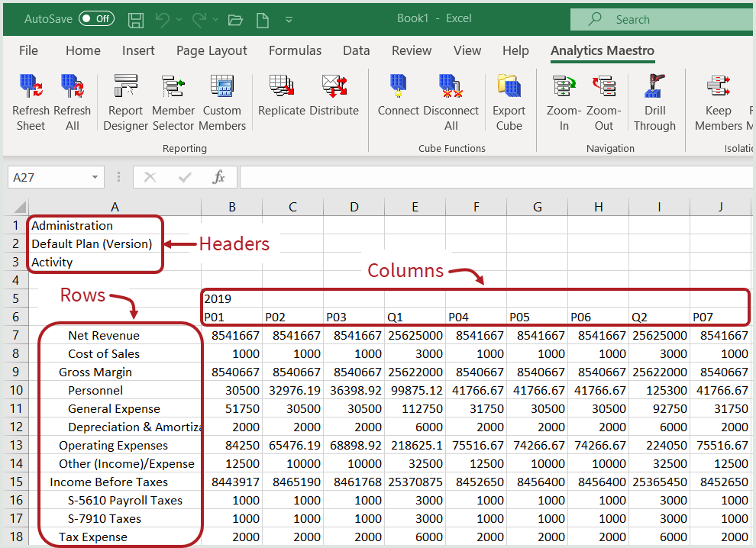Select cell with value 32976.19
Image resolution: width=756 pixels, height=548 pixels.
(x=293, y=390)
